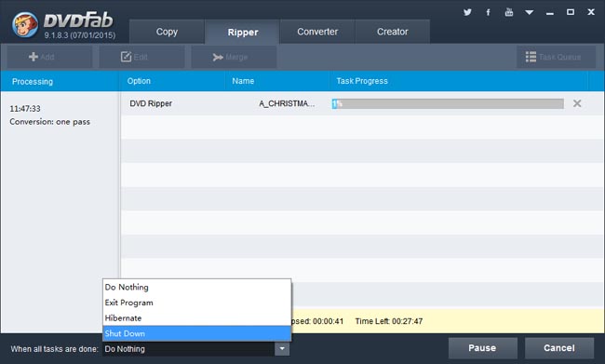Image resolution: width=605 pixels, height=364 pixels.
Task: Open the title bar dropdown arrow menu
Action: point(530,12)
